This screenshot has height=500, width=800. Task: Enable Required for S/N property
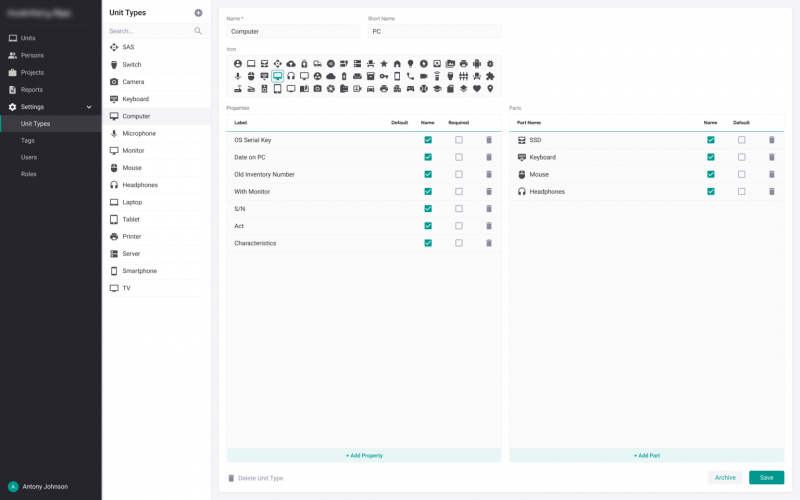click(x=459, y=208)
